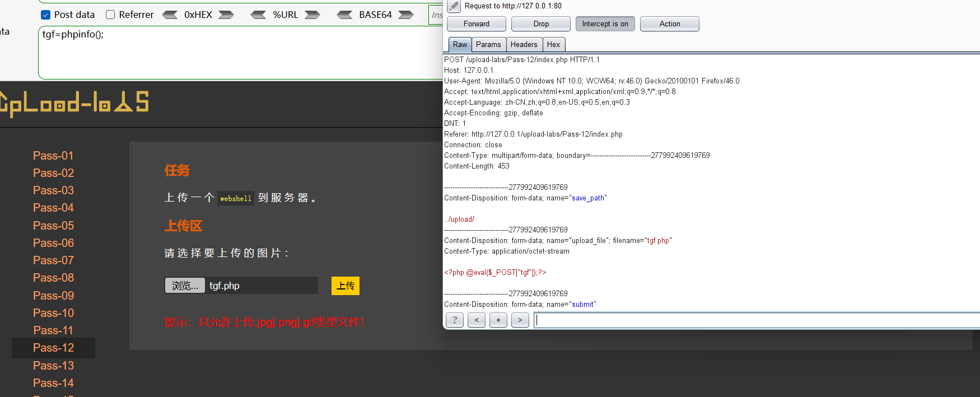This screenshot has width=980, height=397.
Task: Open the Headers tab
Action: click(524, 44)
